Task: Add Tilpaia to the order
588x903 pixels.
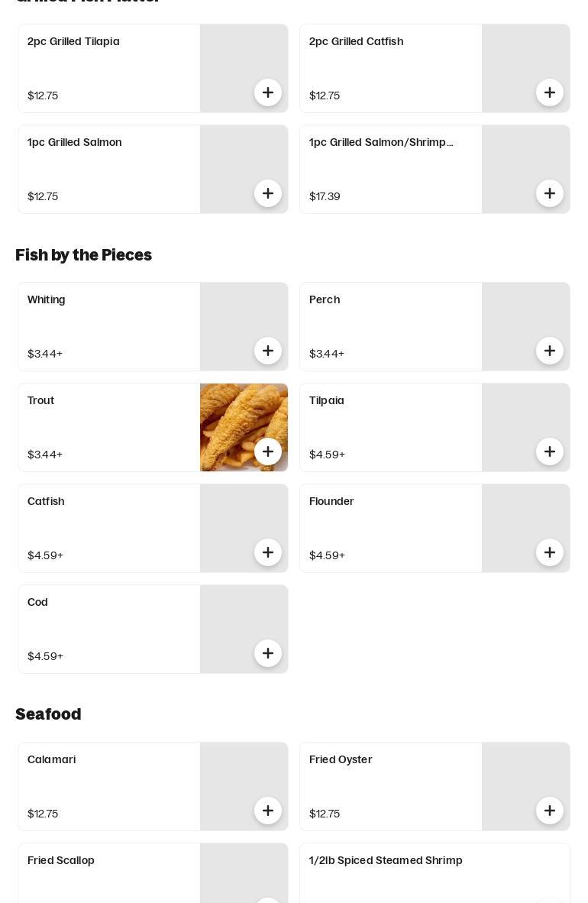Action: pyautogui.click(x=550, y=452)
